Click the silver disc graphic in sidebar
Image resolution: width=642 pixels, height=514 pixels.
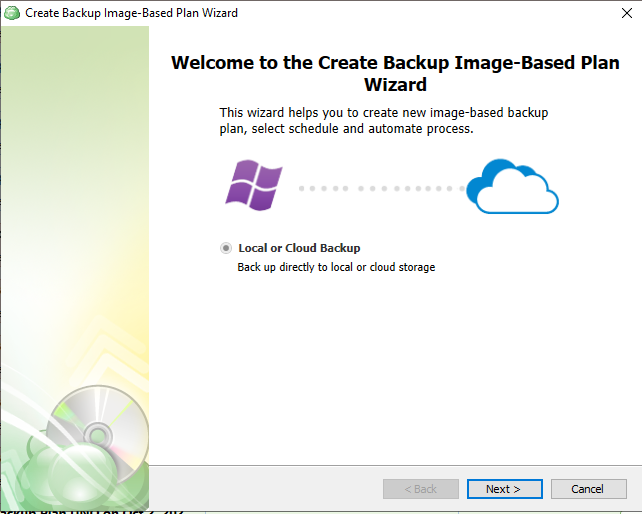(x=91, y=425)
